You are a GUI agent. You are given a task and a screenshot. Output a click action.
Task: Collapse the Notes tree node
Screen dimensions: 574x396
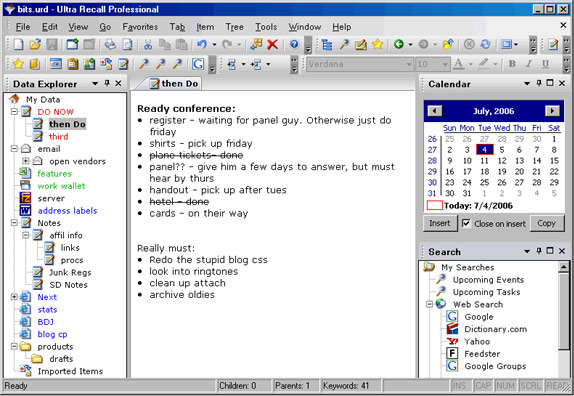(14, 223)
